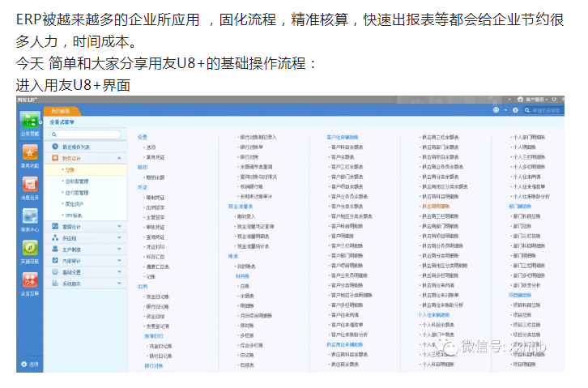Select 应付款管理 in the left menu
This screenshot has height=388, width=588.
click(77, 193)
